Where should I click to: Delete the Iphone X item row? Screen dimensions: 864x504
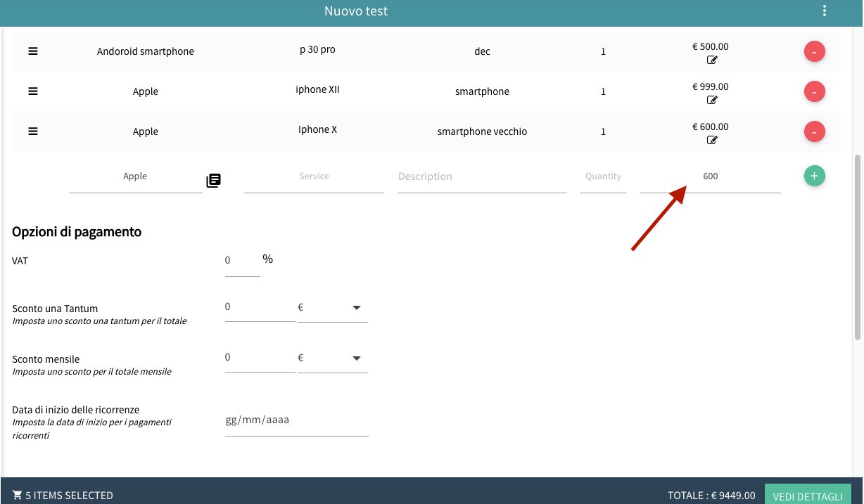pos(814,132)
